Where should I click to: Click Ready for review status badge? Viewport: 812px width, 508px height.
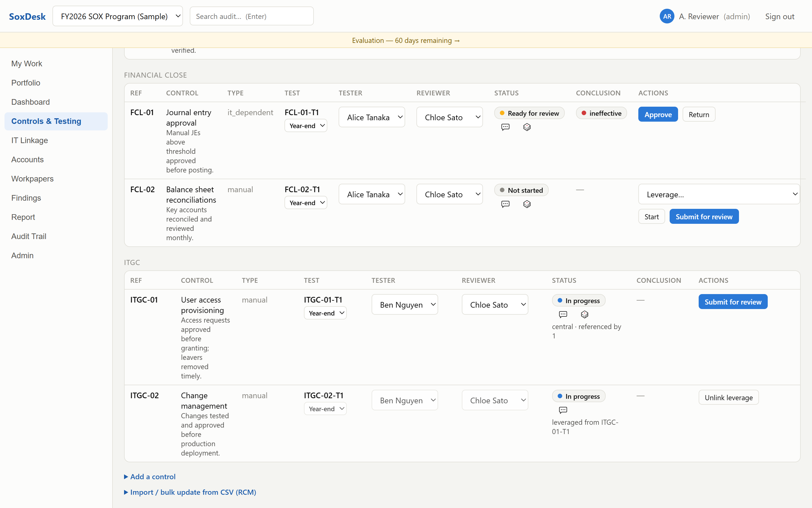[529, 113]
